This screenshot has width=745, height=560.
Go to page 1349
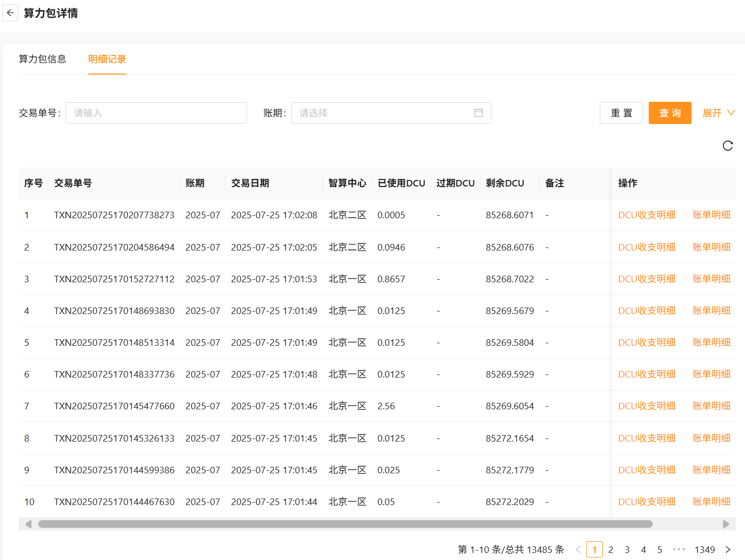704,549
